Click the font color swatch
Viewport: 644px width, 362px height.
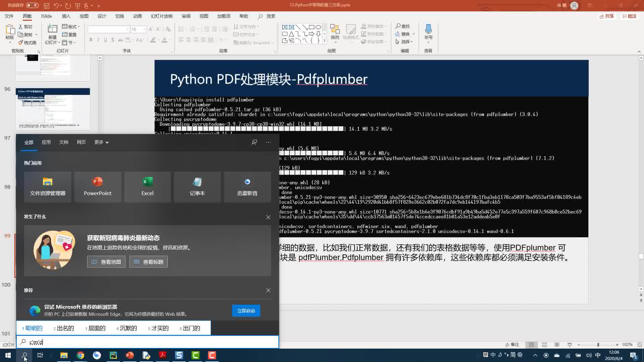[x=164, y=40]
